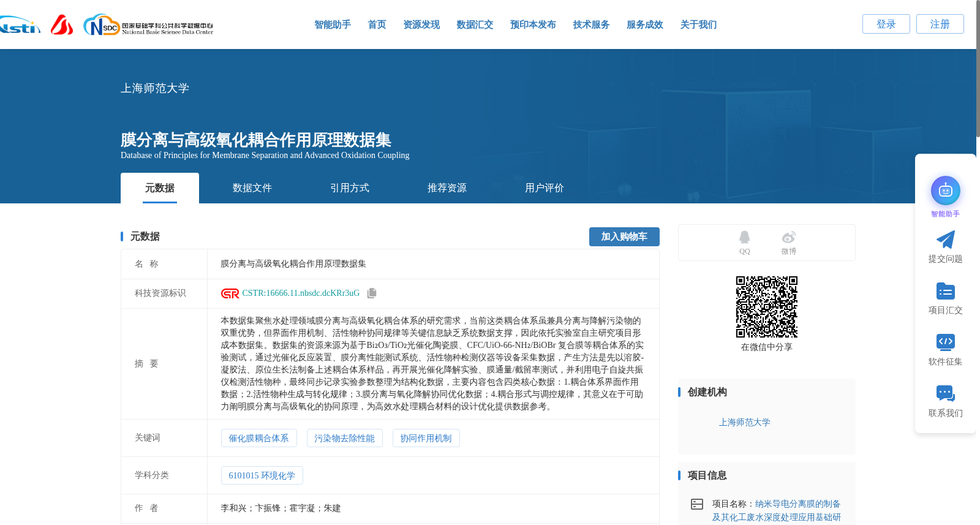This screenshot has height=525, width=980.
Task: Click the 名称 row value in metadata table
Action: click(293, 264)
